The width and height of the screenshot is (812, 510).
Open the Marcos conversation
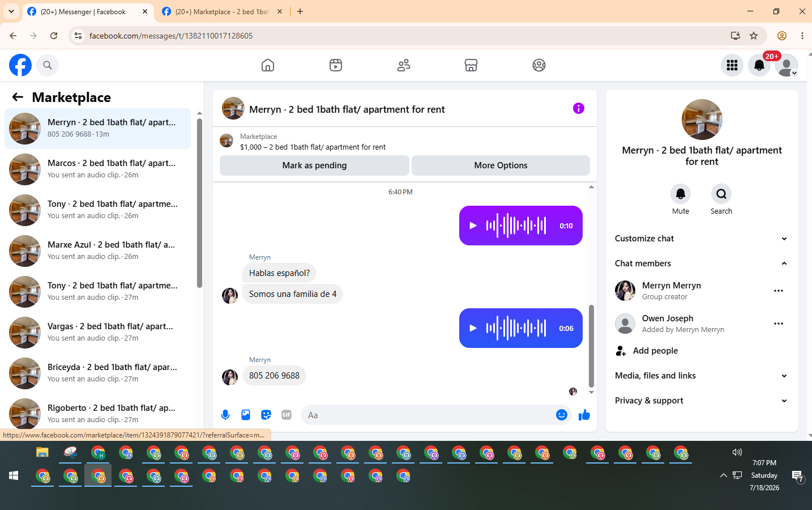click(97, 169)
